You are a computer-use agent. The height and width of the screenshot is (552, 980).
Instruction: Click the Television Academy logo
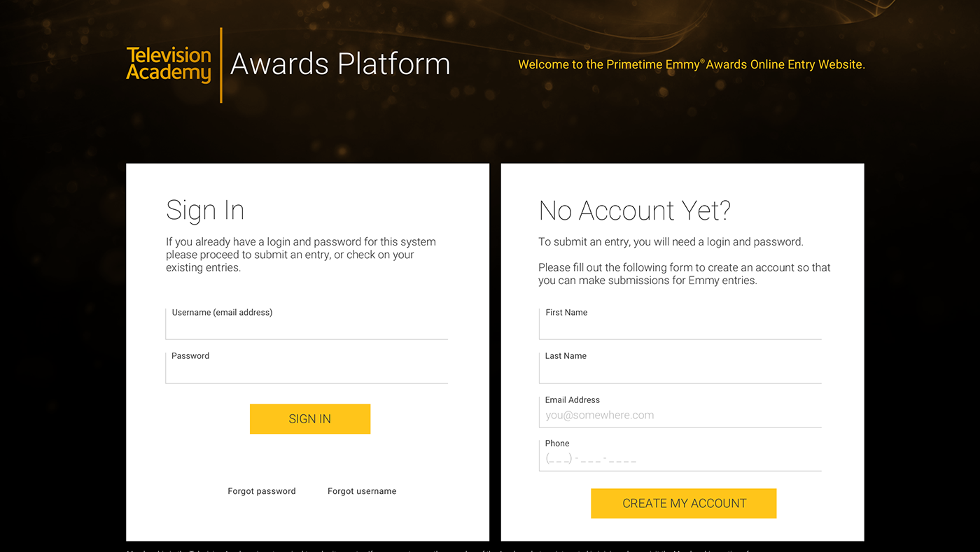(169, 65)
